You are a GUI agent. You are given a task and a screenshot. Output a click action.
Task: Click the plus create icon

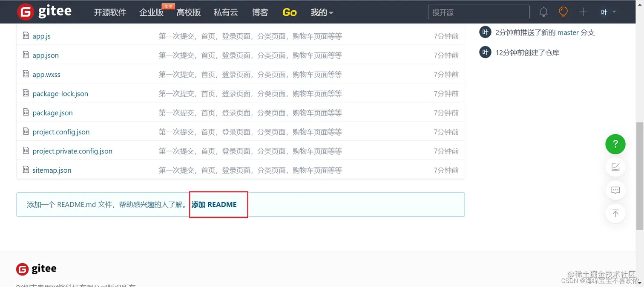click(x=583, y=12)
